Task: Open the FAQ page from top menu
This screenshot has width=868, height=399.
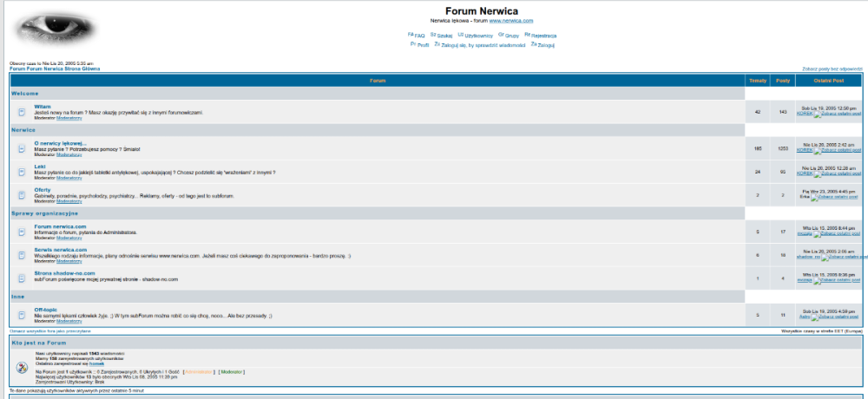Action: [x=419, y=36]
